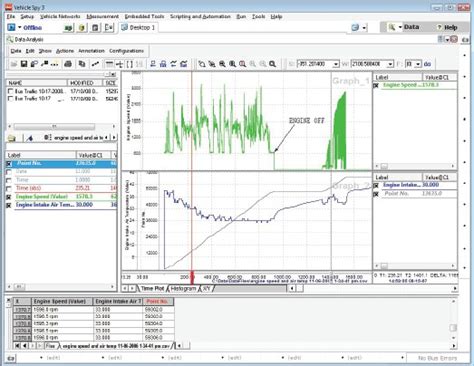Click the MODIFIED column header in file list
Image resolution: width=474 pixels, height=366 pixels.
tap(86, 83)
